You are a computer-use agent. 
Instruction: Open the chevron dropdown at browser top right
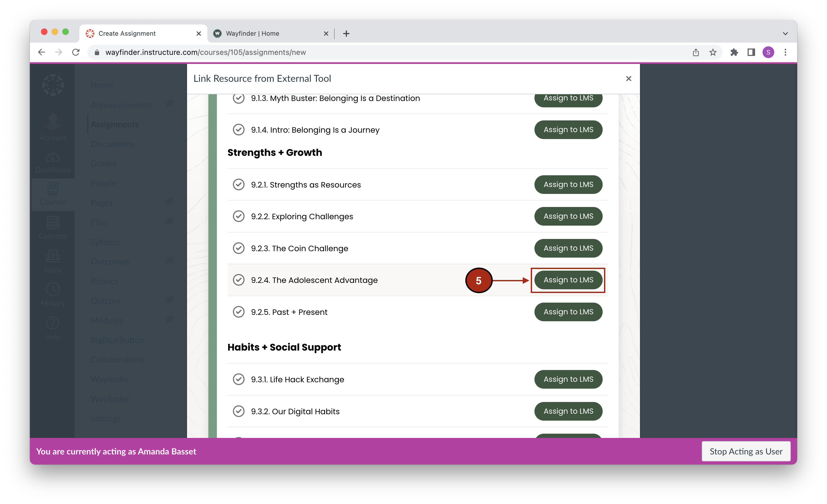[785, 33]
